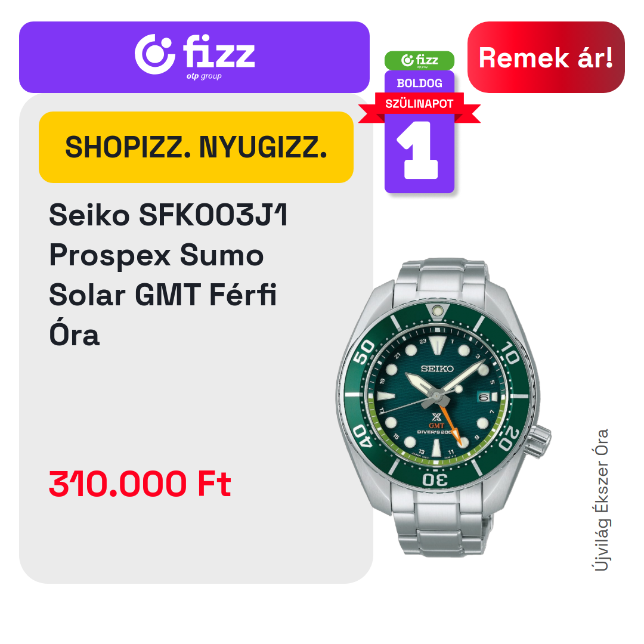Click the Remek ár! red button
This screenshot has height=644, width=644.
546,57
